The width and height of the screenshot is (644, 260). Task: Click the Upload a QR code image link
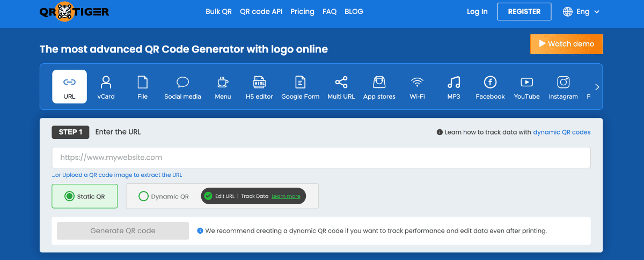122,175
